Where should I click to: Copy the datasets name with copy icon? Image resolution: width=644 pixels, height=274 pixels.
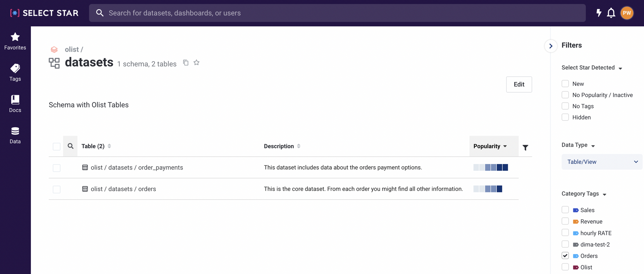pyautogui.click(x=186, y=62)
